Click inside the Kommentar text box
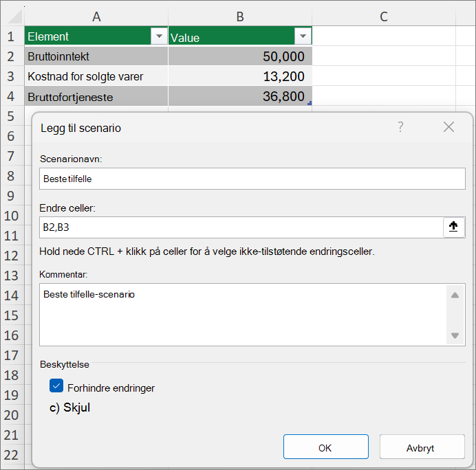 [x=243, y=315]
